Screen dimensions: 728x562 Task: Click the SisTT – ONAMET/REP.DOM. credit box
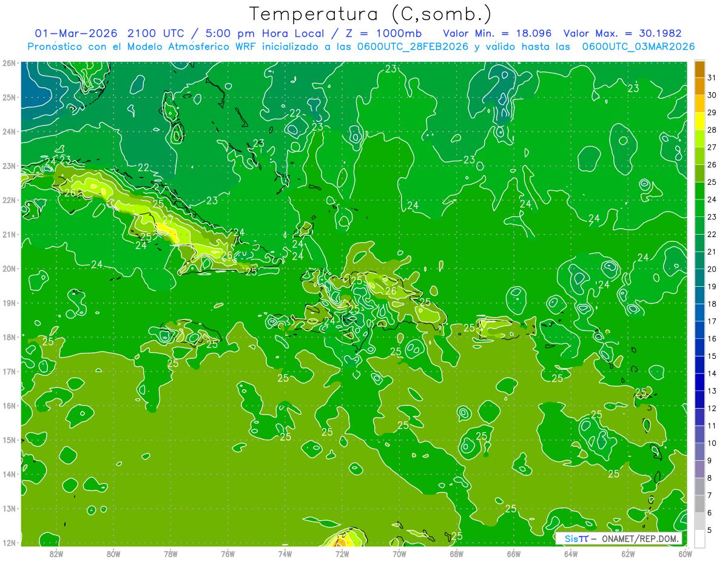pyautogui.click(x=619, y=538)
